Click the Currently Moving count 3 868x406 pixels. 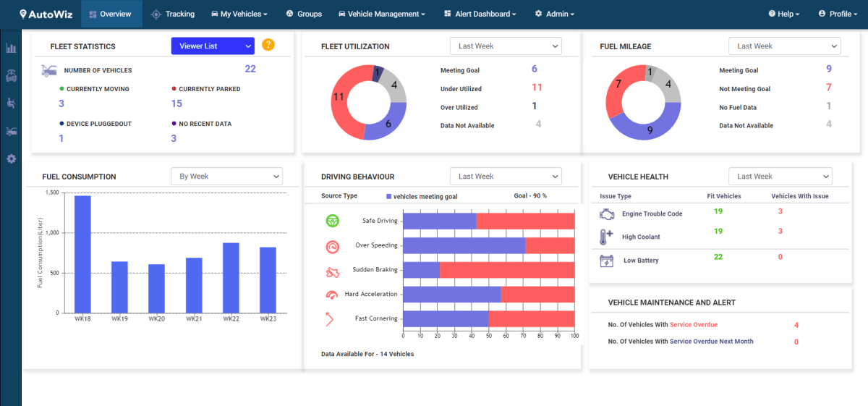[x=61, y=103]
